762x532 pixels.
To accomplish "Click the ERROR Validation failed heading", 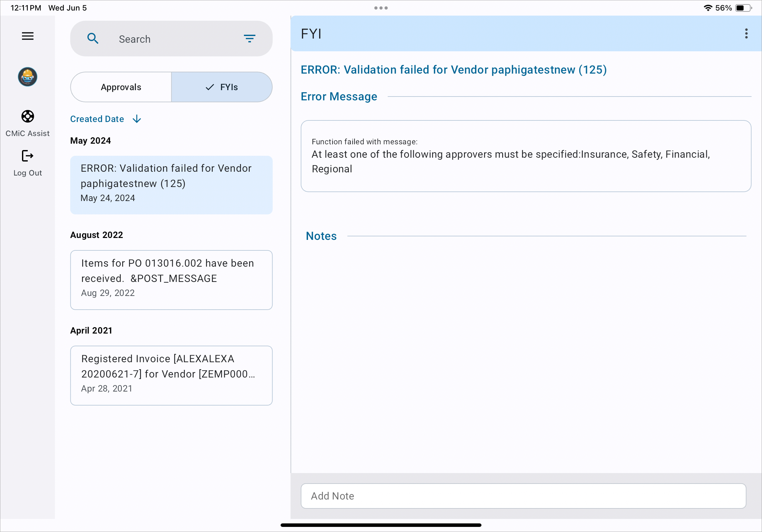I will pos(453,70).
